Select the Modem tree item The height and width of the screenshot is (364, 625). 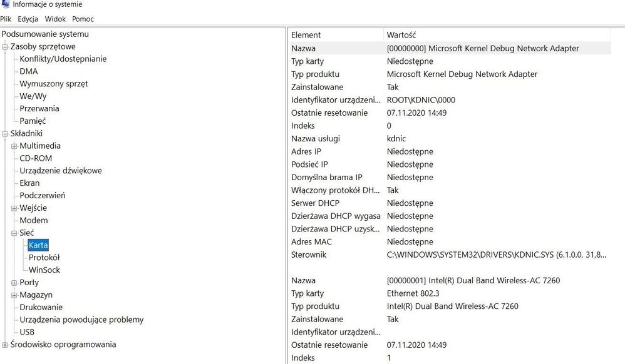pyautogui.click(x=33, y=220)
